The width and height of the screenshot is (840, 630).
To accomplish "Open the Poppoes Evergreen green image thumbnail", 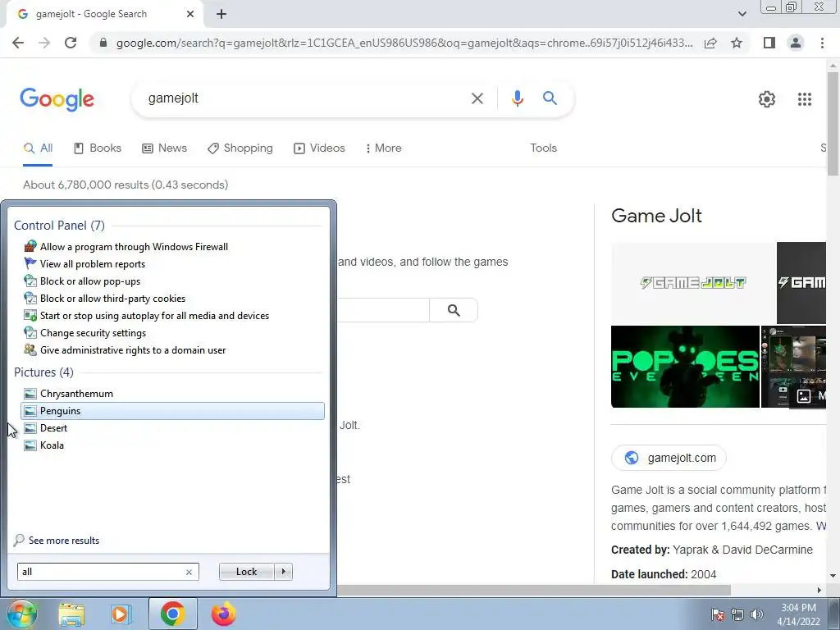I will pos(685,367).
